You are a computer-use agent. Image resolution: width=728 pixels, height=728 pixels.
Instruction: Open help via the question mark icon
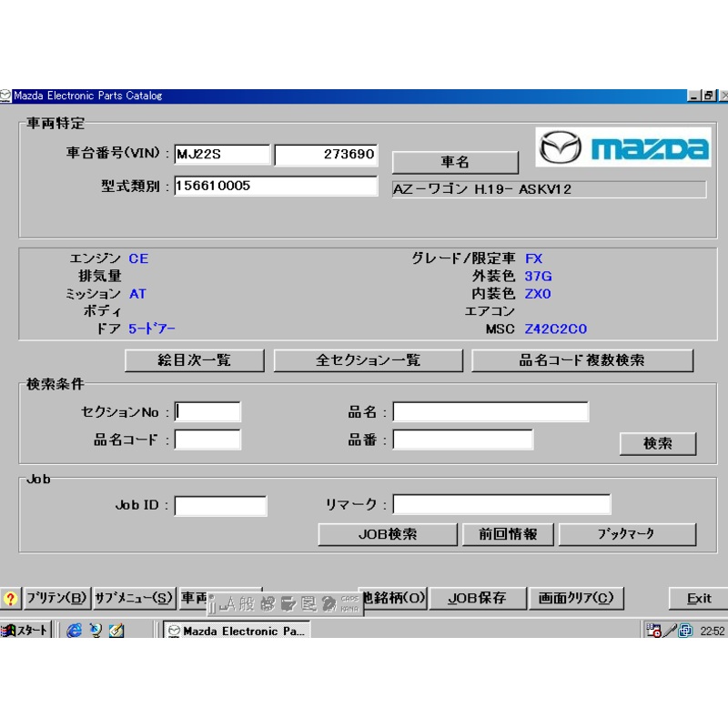10,599
